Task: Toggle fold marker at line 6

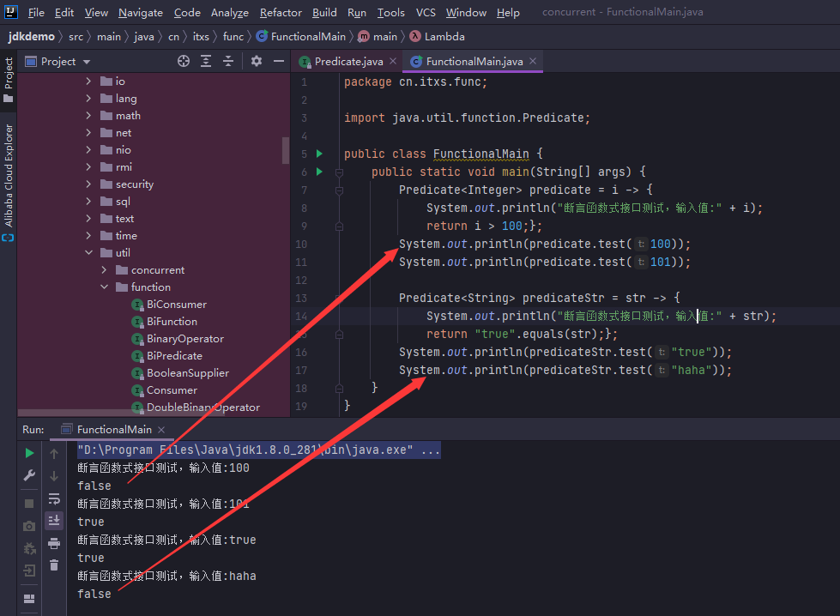Action: point(339,172)
